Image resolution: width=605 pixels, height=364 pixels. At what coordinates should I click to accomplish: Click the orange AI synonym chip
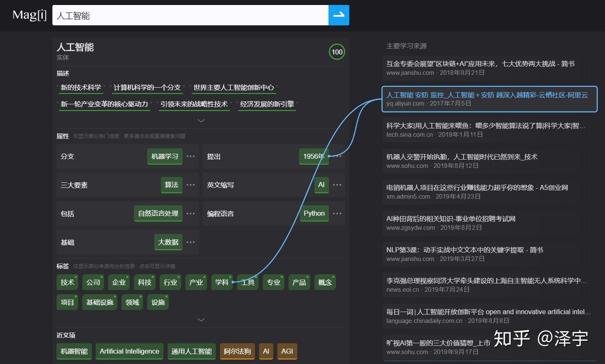point(266,352)
